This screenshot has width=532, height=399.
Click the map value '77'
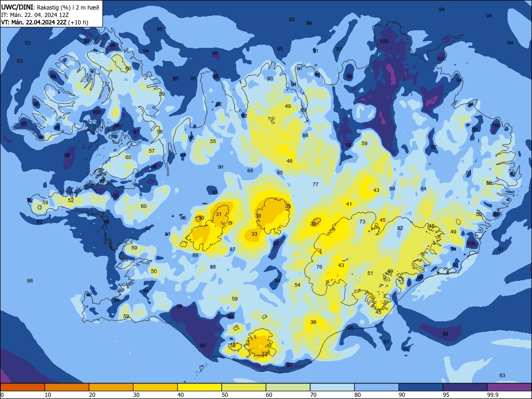[315, 184]
